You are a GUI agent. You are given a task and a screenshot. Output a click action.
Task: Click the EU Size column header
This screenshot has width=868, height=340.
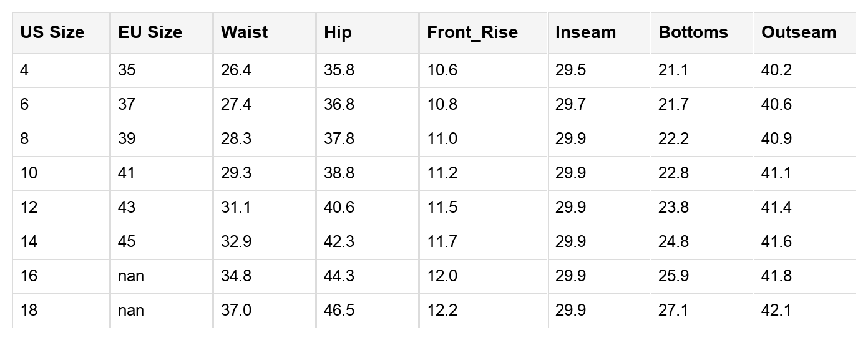[x=150, y=32]
